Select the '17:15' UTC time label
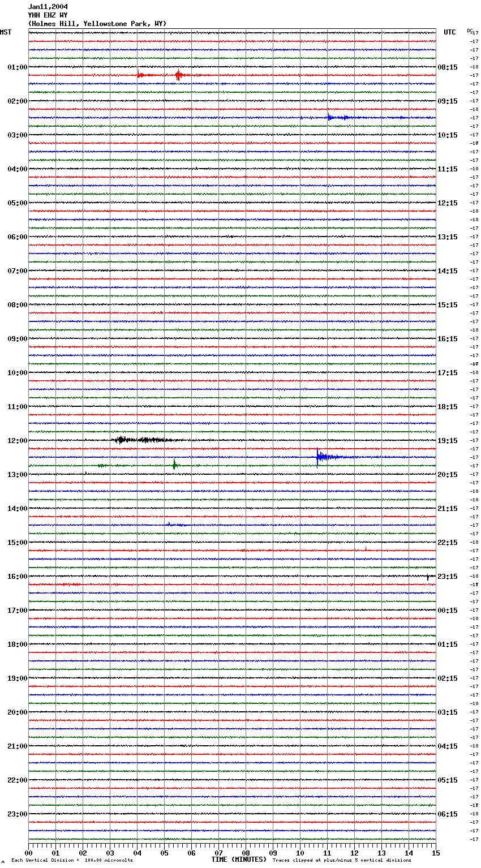The height and width of the screenshot is (868, 481). tap(448, 373)
